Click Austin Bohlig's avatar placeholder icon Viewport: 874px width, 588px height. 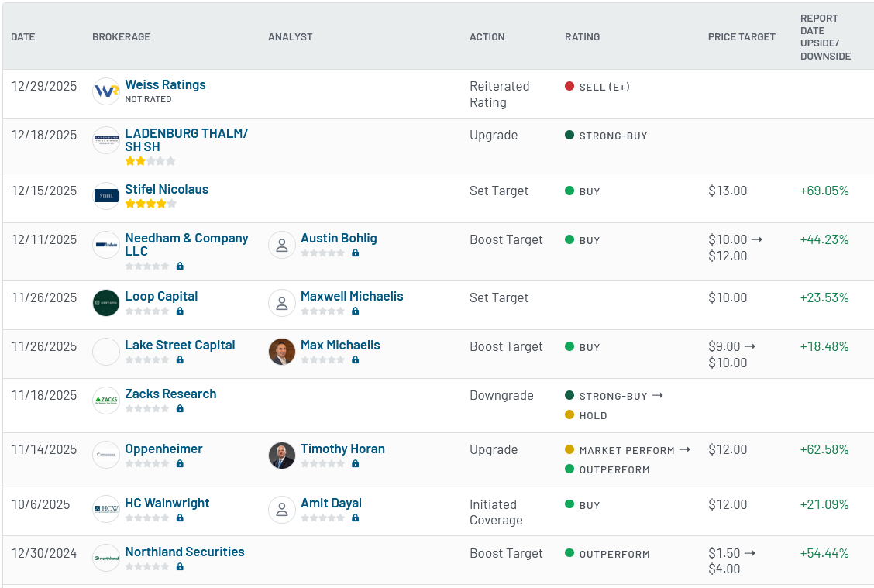point(282,246)
